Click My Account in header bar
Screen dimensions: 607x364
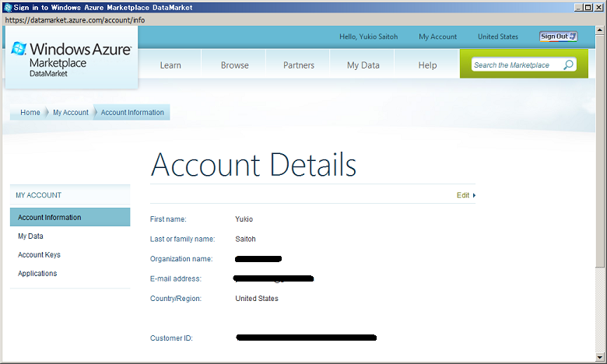437,37
